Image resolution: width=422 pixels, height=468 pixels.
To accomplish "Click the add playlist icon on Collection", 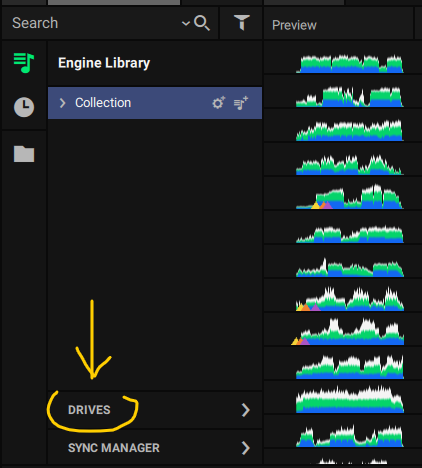I will click(241, 103).
